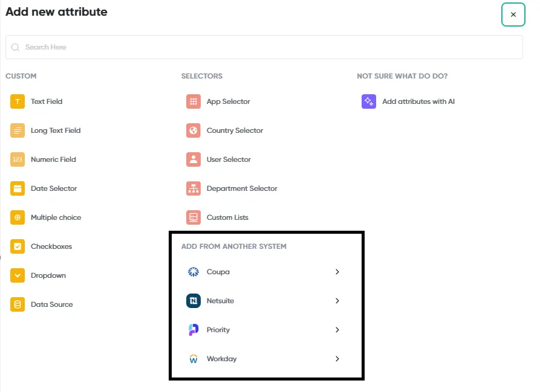Click the App Selector grid icon
Screen dimensions: 540x392
(193, 101)
